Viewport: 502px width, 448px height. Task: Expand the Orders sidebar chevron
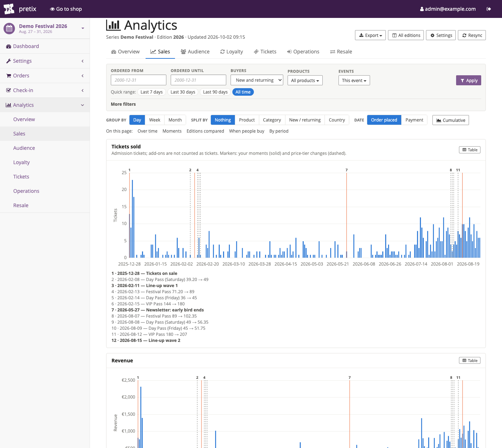pos(82,76)
